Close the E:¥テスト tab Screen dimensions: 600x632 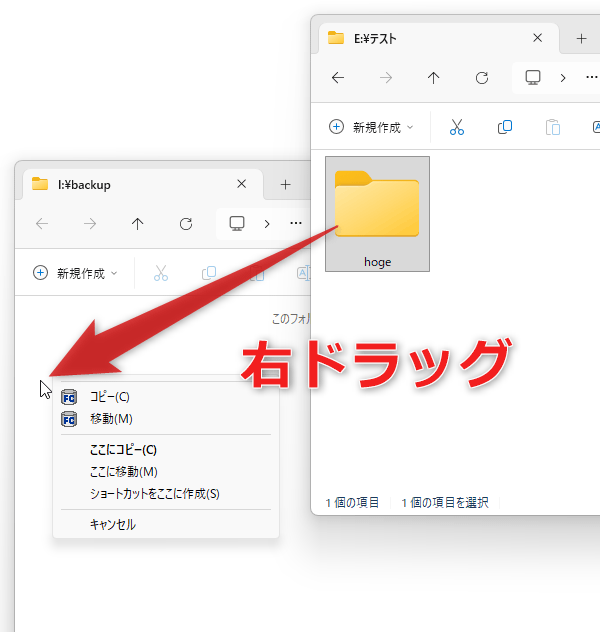pyautogui.click(x=538, y=38)
